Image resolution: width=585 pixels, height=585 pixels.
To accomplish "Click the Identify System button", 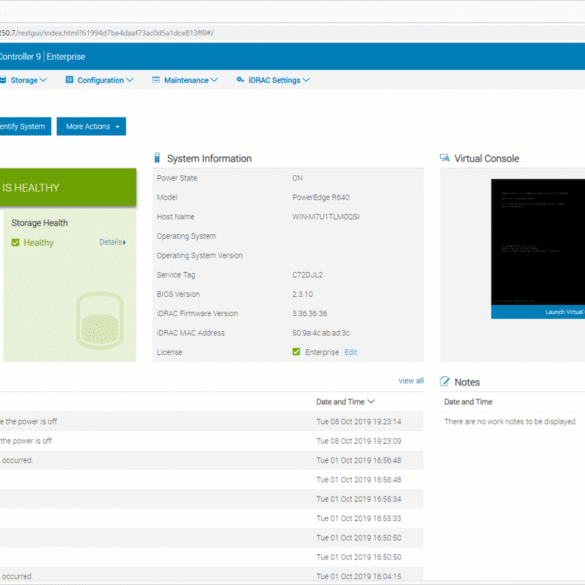I will 25,126.
